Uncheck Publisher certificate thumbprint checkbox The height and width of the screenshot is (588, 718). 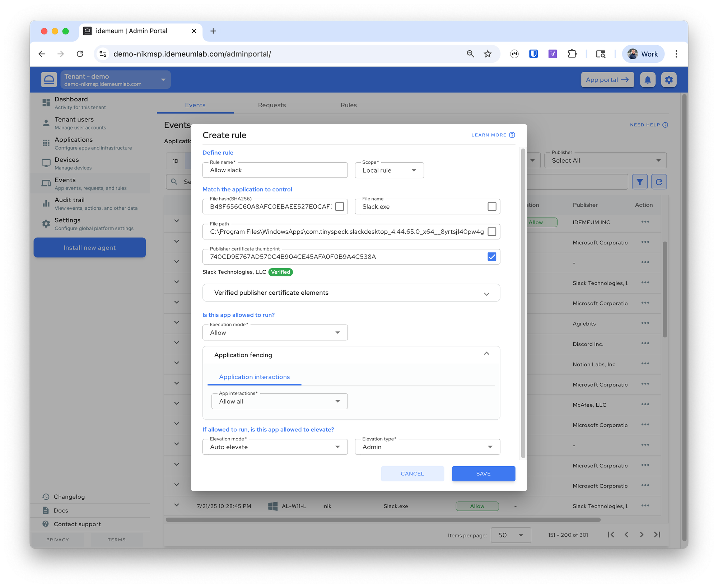click(x=492, y=257)
